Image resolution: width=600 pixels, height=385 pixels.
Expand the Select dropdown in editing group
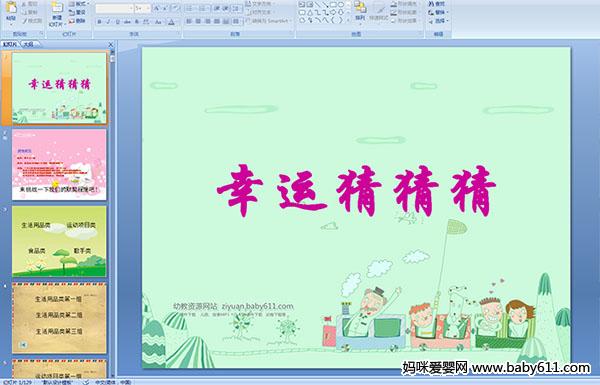point(439,21)
